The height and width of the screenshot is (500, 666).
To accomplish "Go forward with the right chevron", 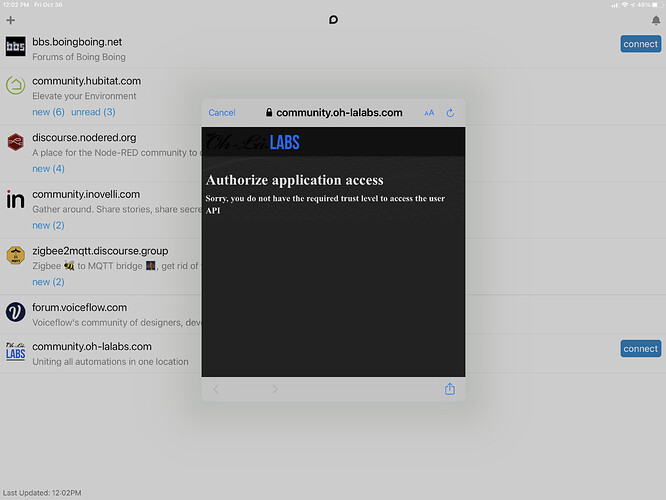I will click(x=275, y=389).
